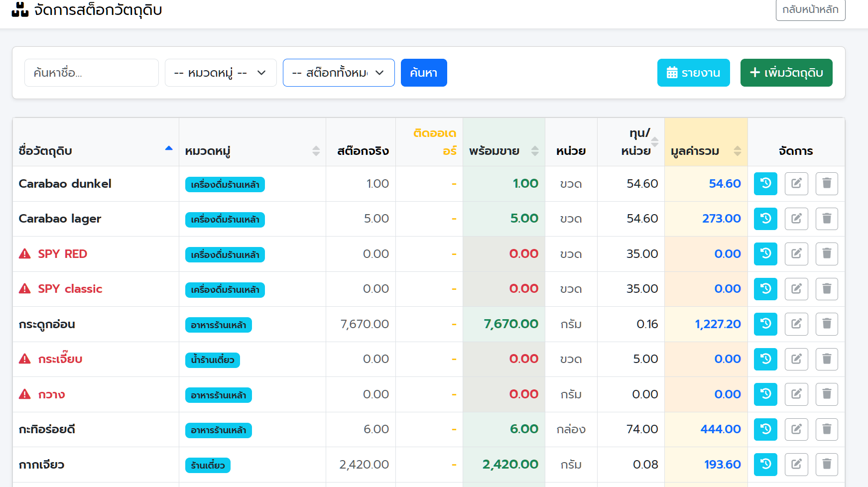
Task: Click total value 444.00
Action: [x=721, y=429]
